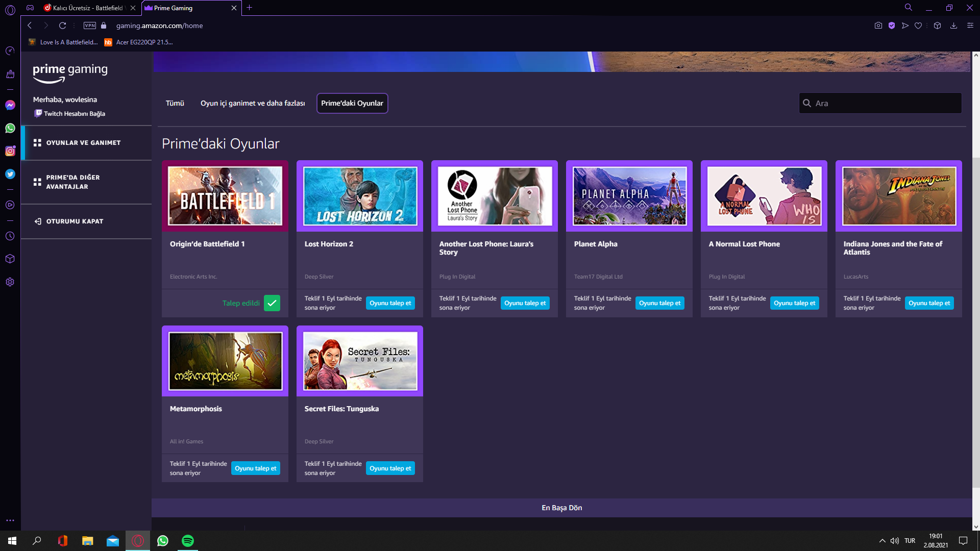Image resolution: width=980 pixels, height=551 pixels.
Task: Open Windows Start menu
Action: point(12,541)
